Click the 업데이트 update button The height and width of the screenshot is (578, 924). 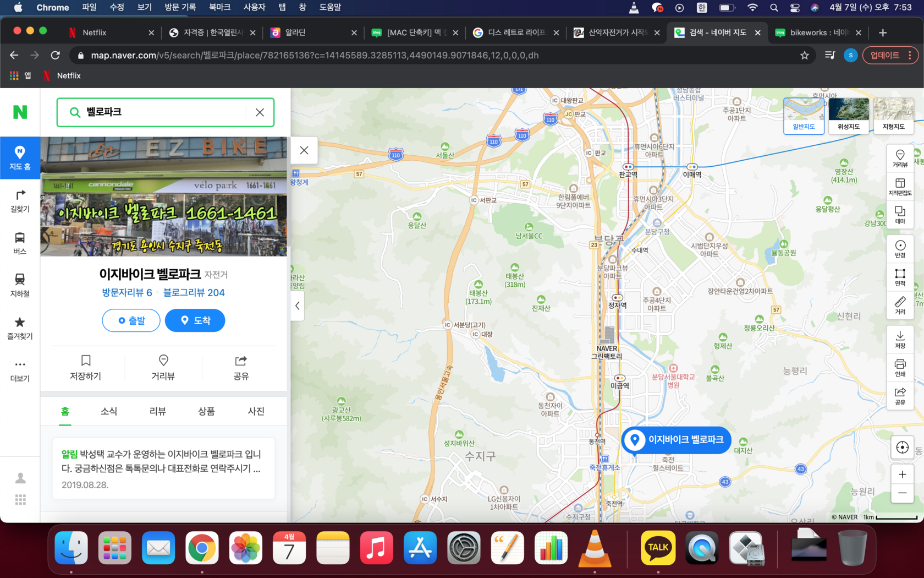(x=891, y=55)
